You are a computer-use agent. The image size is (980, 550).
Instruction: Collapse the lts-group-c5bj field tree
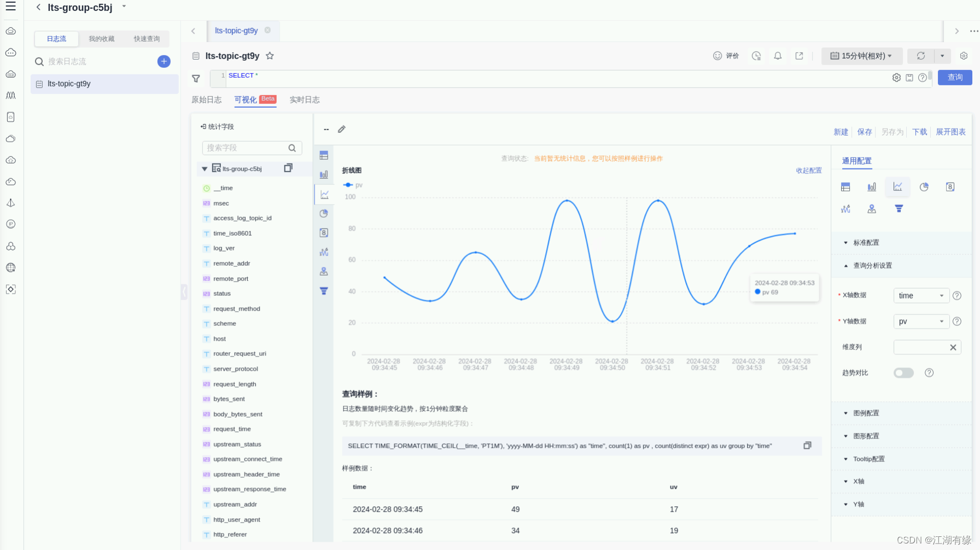(x=205, y=169)
